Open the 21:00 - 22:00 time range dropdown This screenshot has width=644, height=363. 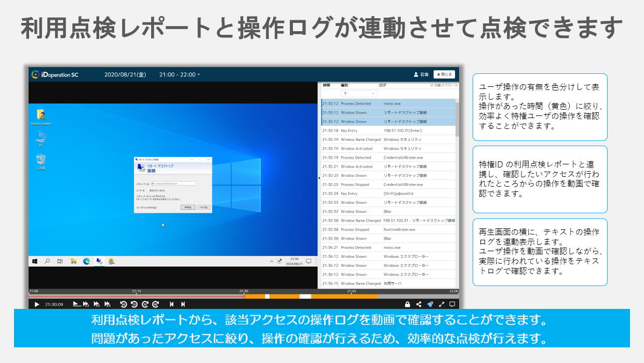[x=180, y=74]
